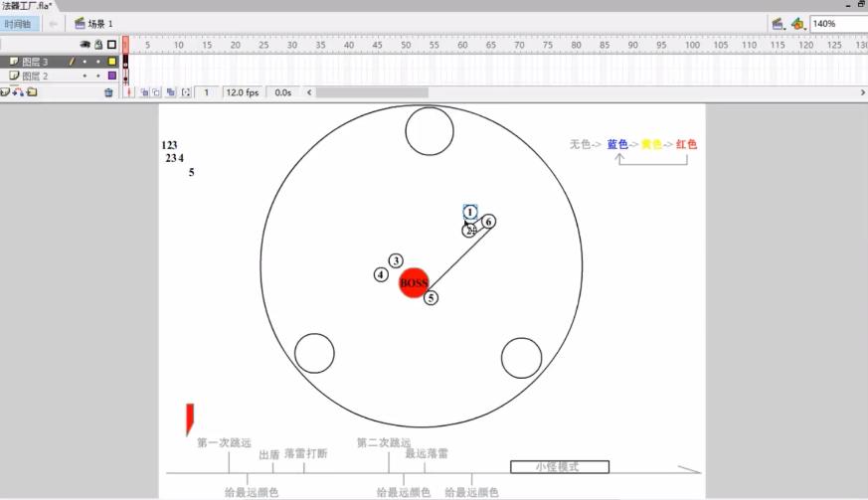Add a motion guide layer
The width and height of the screenshot is (868, 500).
pyautogui.click(x=19, y=92)
